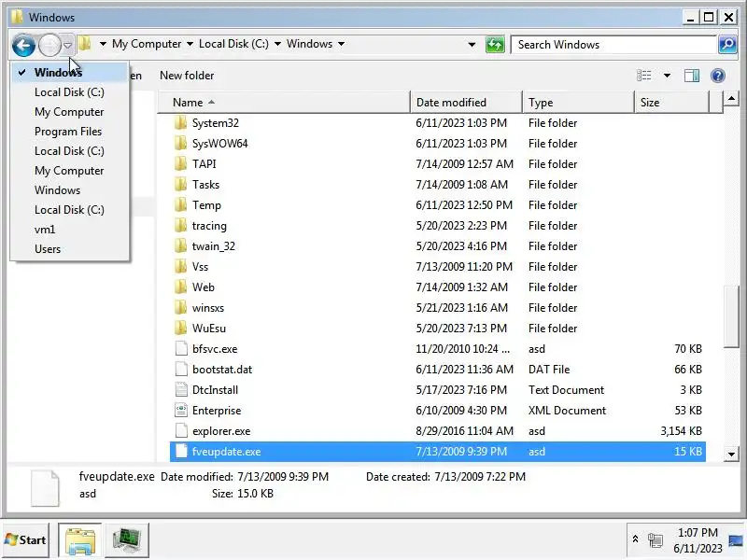Choose Program Files in history menu
This screenshot has height=560, width=747.
point(68,132)
